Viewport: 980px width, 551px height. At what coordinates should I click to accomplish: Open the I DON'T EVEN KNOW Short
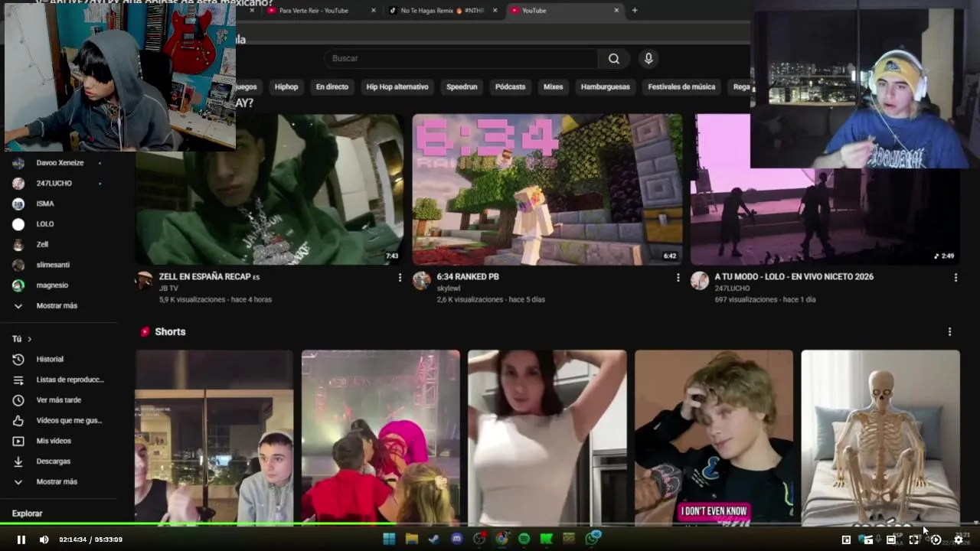[714, 438]
